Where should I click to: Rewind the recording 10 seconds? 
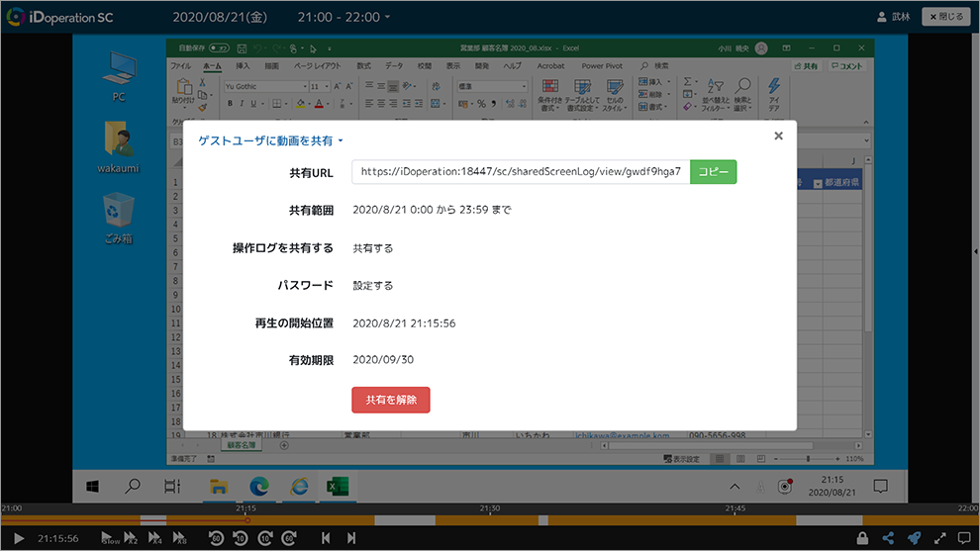pyautogui.click(x=241, y=538)
